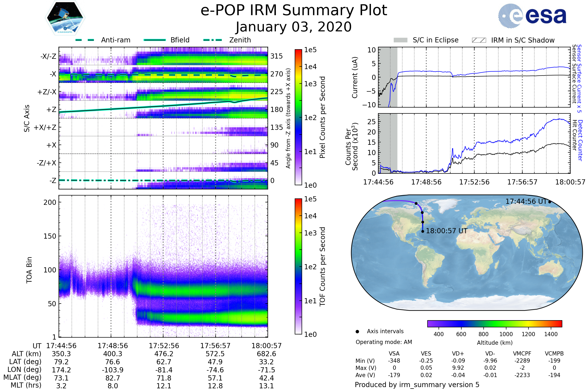Click the 17:44:56 UT start dot on map

[550, 202]
